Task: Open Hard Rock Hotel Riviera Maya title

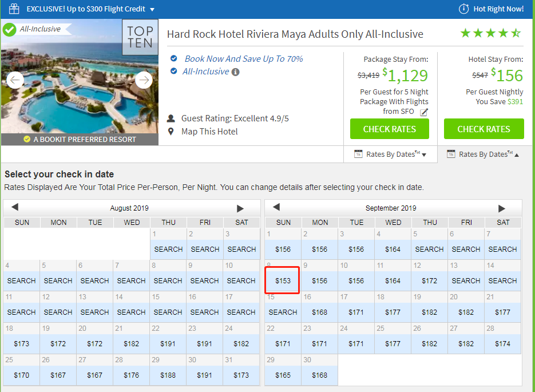Action: 295,34
